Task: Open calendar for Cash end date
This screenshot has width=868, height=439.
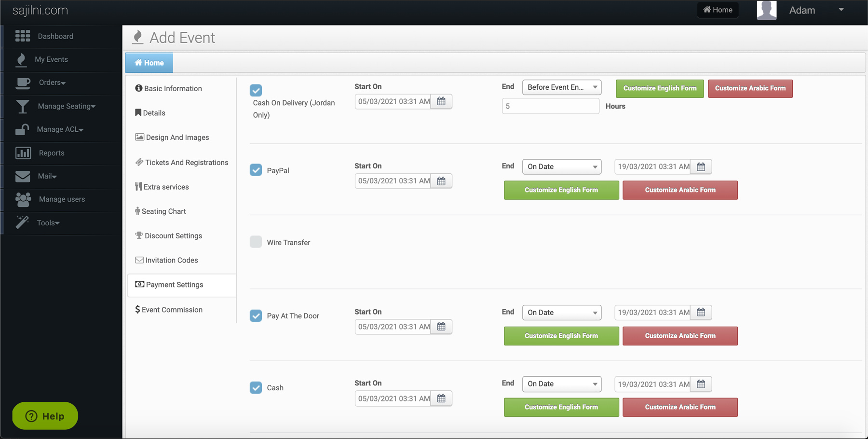Action: [x=701, y=384]
